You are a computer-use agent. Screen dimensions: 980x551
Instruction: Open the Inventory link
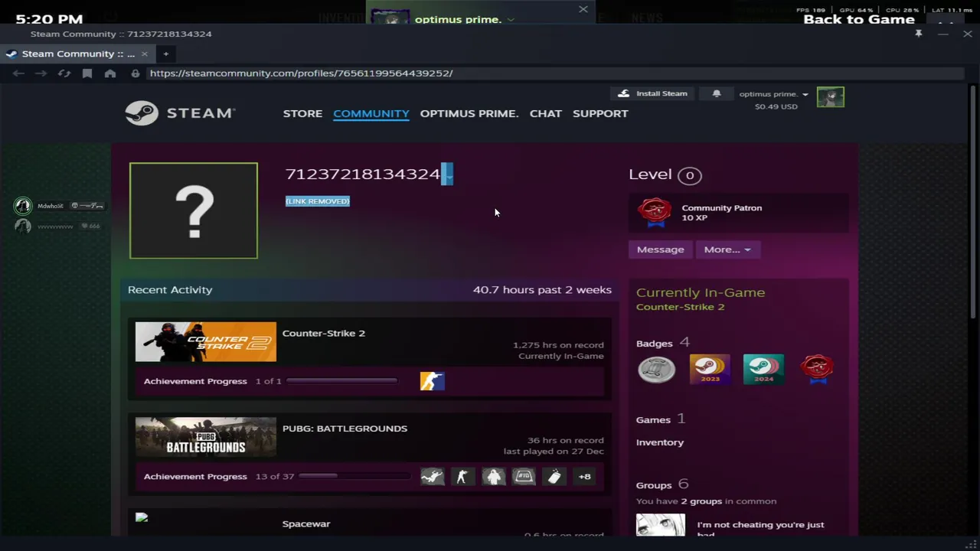660,442
